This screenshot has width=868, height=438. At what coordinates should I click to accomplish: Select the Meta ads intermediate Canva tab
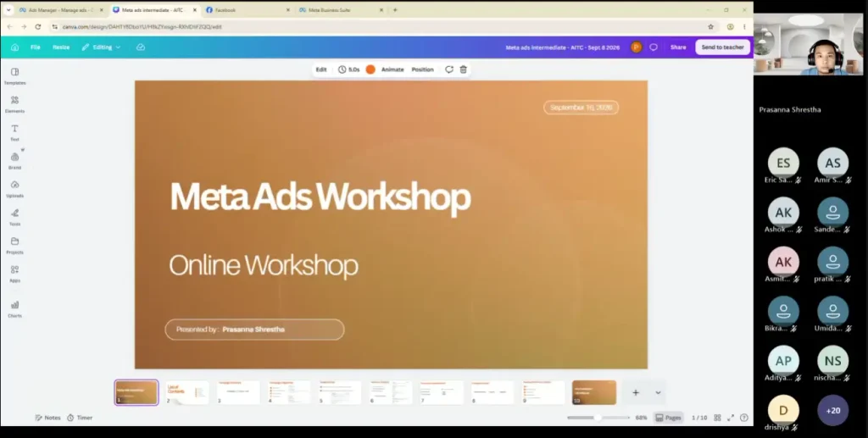[154, 10]
